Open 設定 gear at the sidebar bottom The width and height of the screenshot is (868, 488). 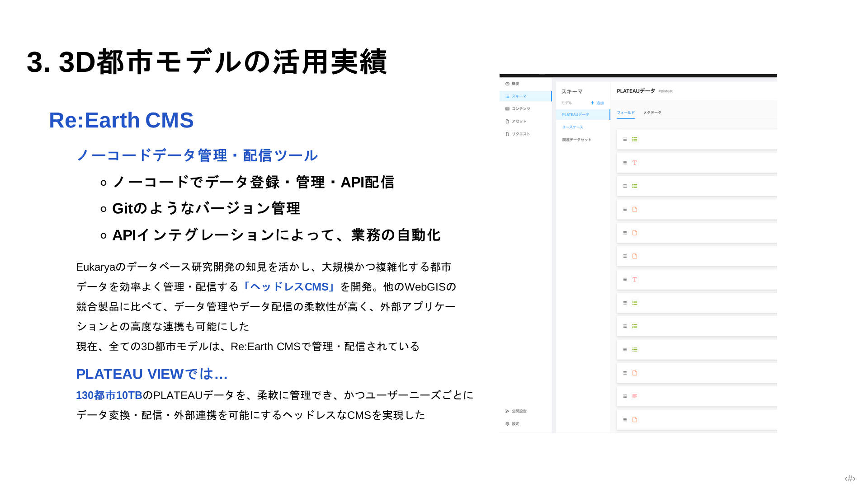(513, 424)
